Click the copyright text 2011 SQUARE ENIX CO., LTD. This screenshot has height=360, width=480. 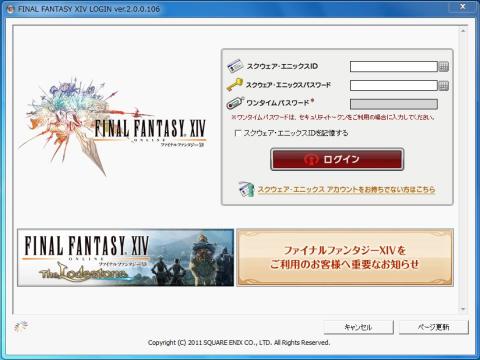(239, 342)
